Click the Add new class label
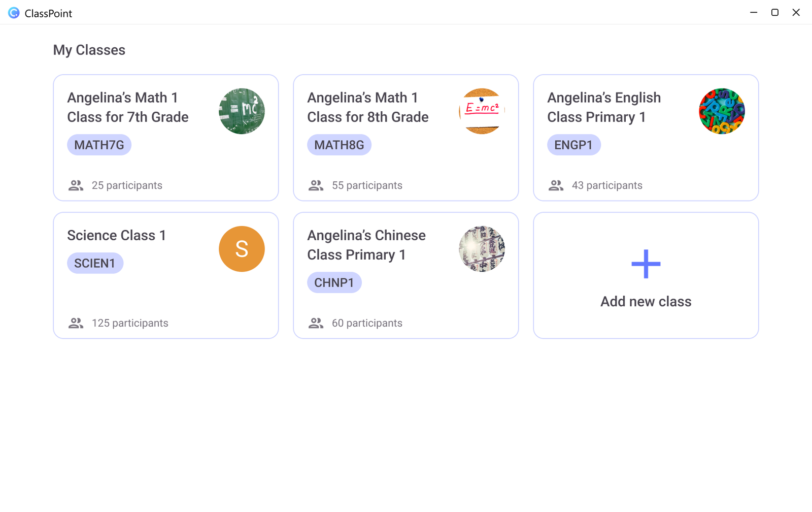The height and width of the screenshot is (512, 812). coord(646,302)
